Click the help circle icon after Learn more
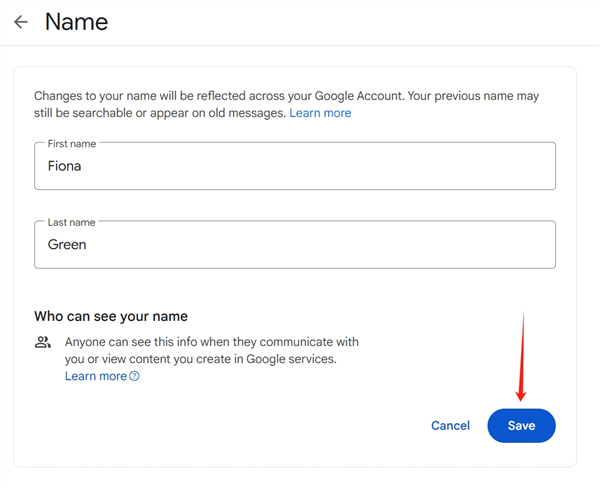 pos(135,377)
